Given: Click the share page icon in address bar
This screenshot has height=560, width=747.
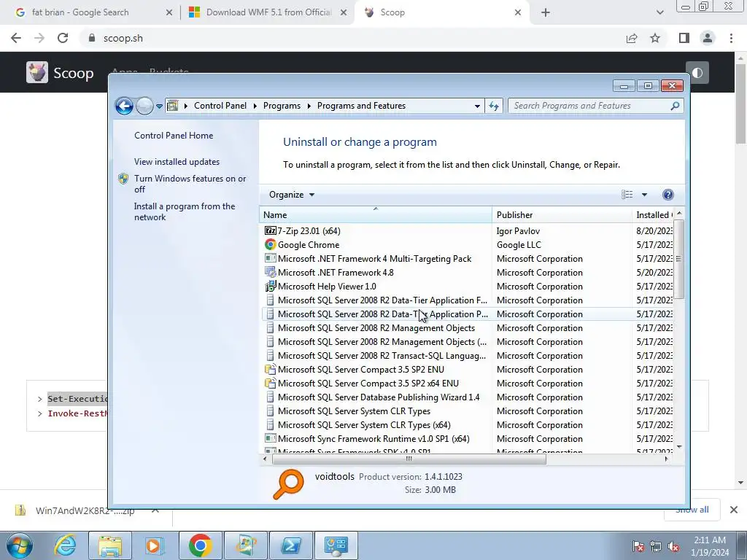Looking at the screenshot, I should pyautogui.click(x=632, y=38).
